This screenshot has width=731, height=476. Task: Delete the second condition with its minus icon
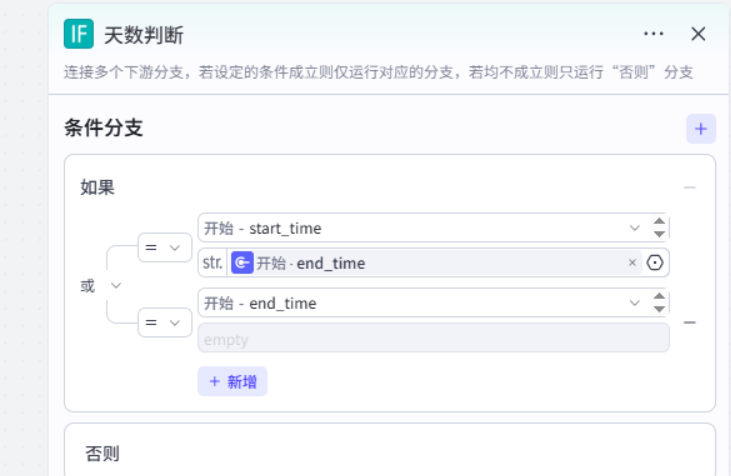point(689,323)
